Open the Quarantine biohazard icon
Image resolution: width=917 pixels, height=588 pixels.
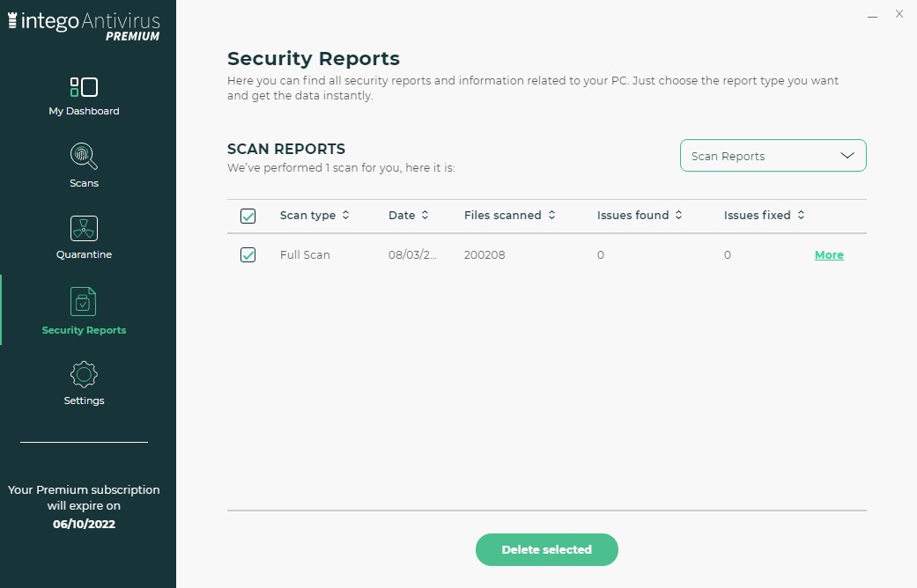(x=84, y=229)
